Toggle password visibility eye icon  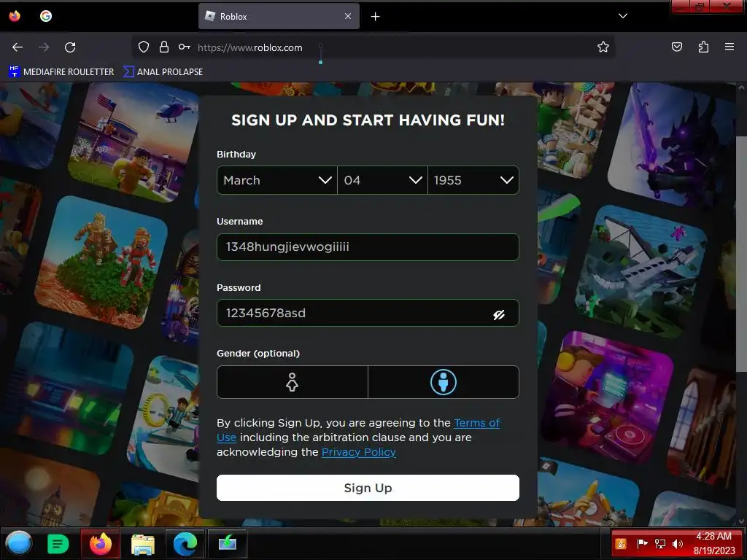[499, 315]
